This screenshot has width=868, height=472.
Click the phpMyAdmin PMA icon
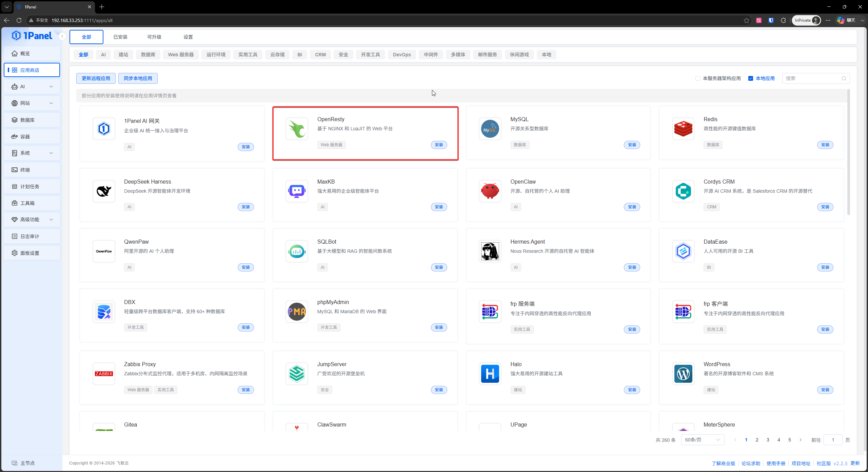(297, 311)
